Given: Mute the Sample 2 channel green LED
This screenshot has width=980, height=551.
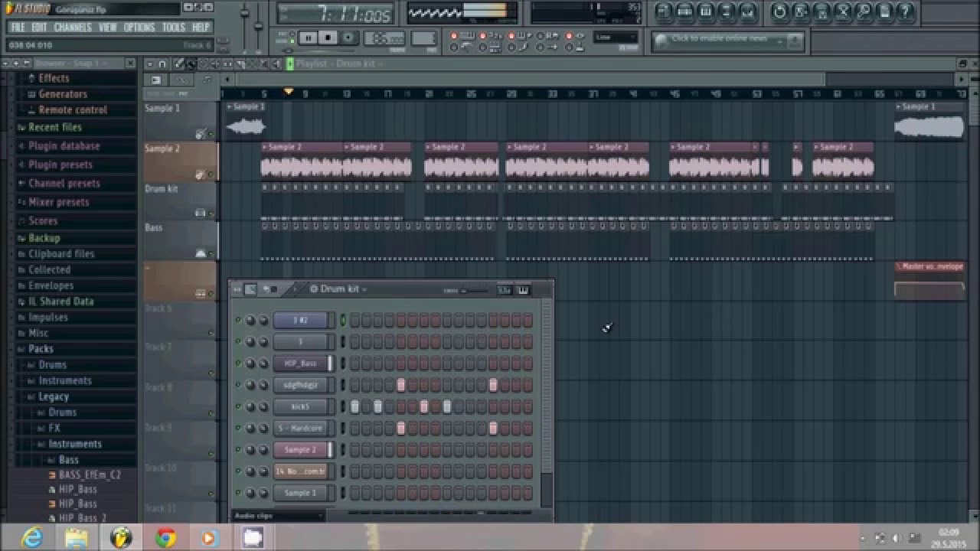Looking at the screenshot, I should [238, 449].
